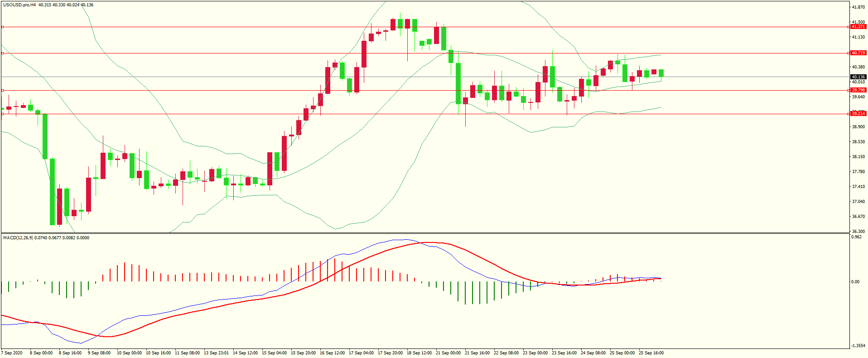Image resolution: width=868 pixels, height=358 pixels.
Task: Click the 21 Sep 00:00 time label
Action: (448, 353)
